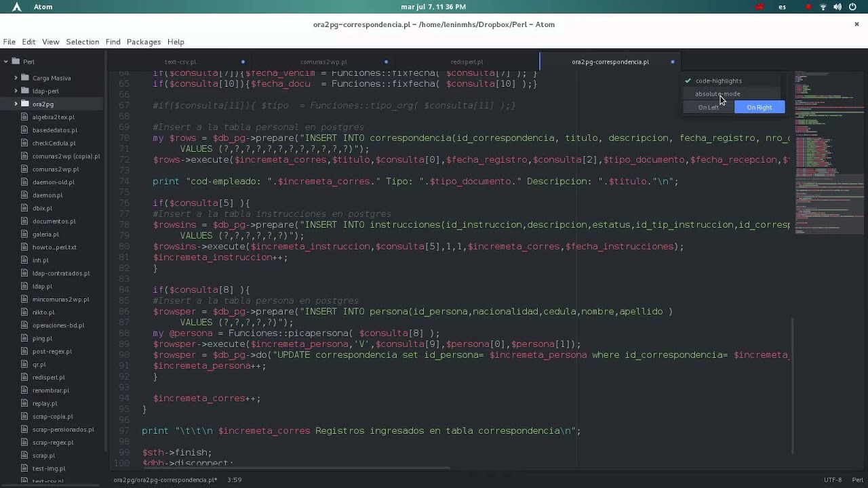
Task: Switch to the redisperl.pl tab
Action: point(467,62)
